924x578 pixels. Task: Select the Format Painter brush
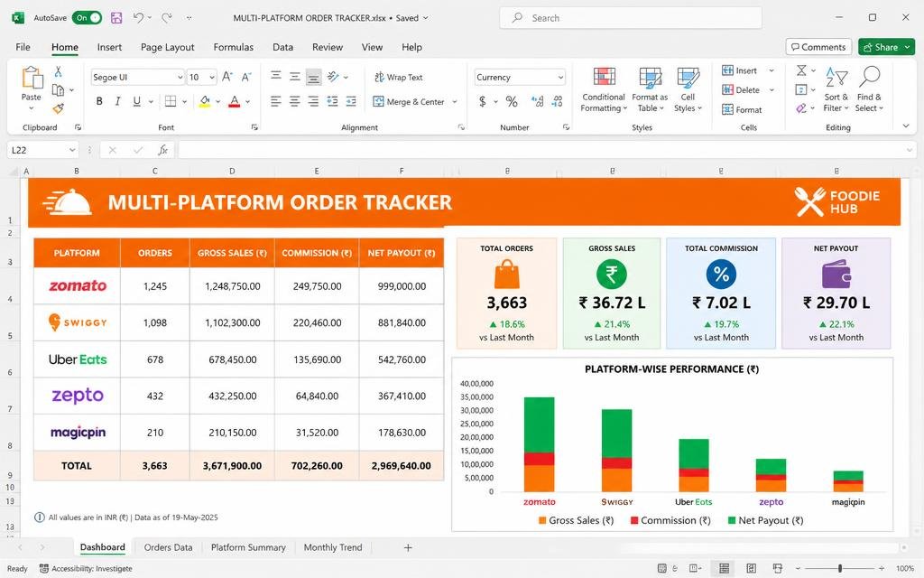[x=58, y=108]
